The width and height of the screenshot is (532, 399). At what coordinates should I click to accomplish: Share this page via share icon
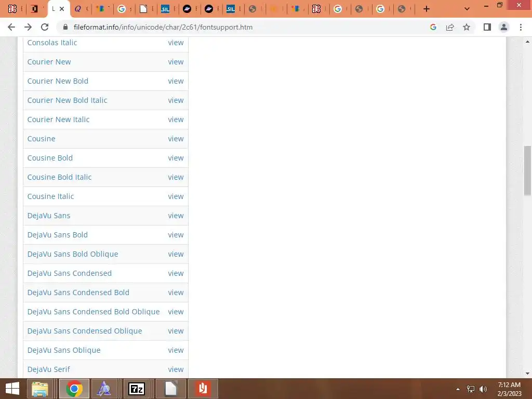point(450,27)
